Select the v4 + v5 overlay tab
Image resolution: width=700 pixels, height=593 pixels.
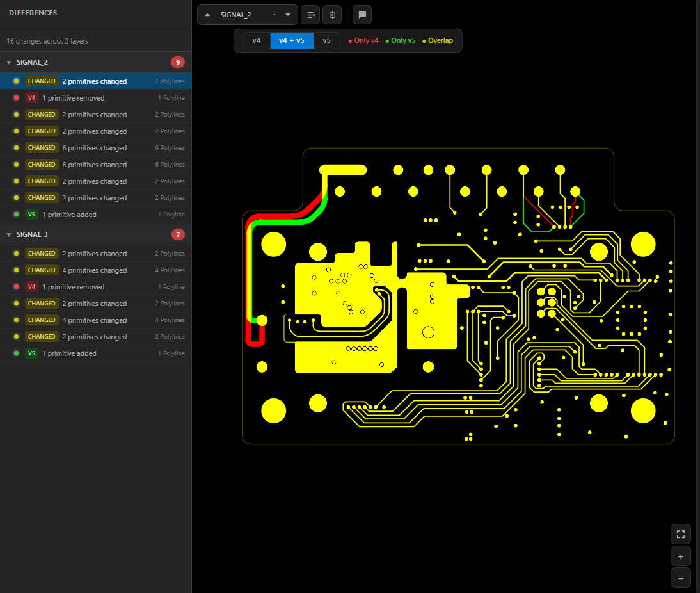click(292, 41)
